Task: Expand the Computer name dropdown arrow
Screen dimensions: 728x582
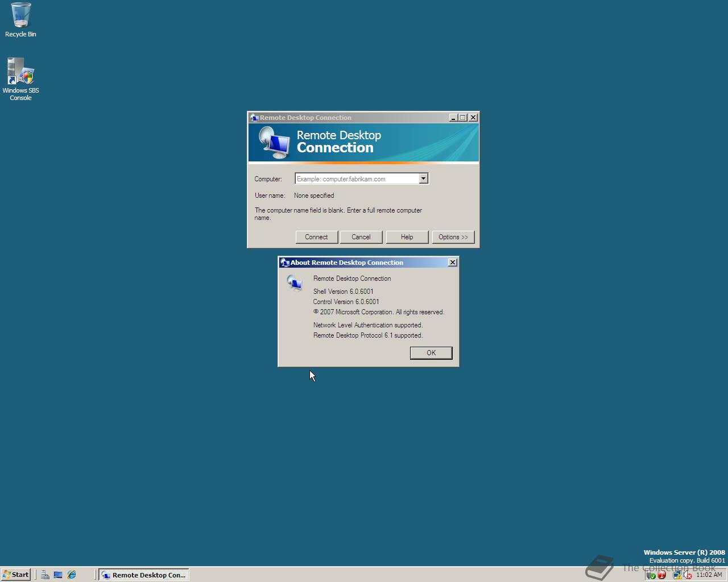Action: point(423,178)
